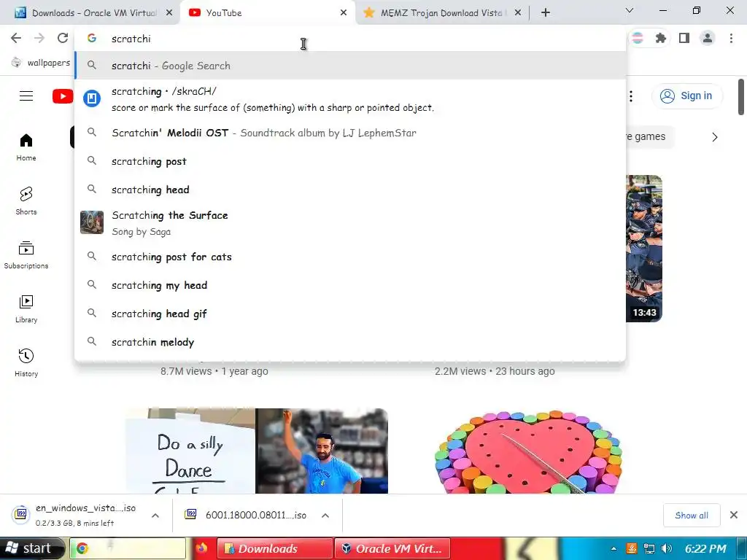Click the volume speaker tray icon
The width and height of the screenshot is (747, 560).
(x=667, y=548)
